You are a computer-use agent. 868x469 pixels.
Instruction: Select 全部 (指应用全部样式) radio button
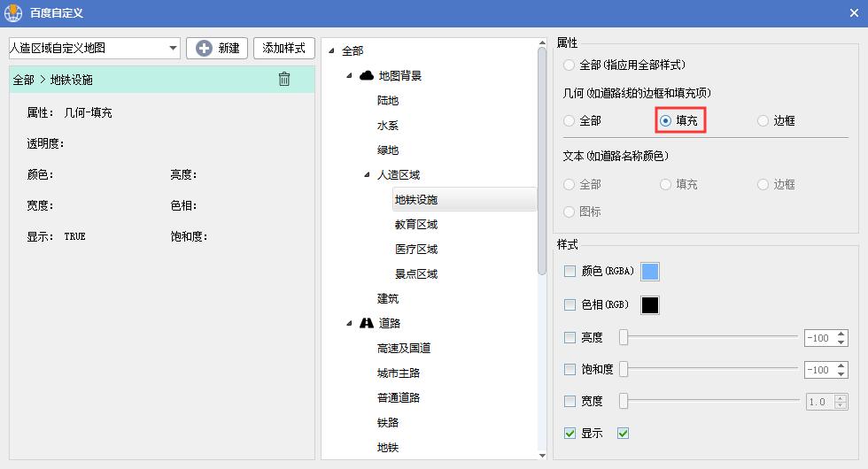(569, 65)
